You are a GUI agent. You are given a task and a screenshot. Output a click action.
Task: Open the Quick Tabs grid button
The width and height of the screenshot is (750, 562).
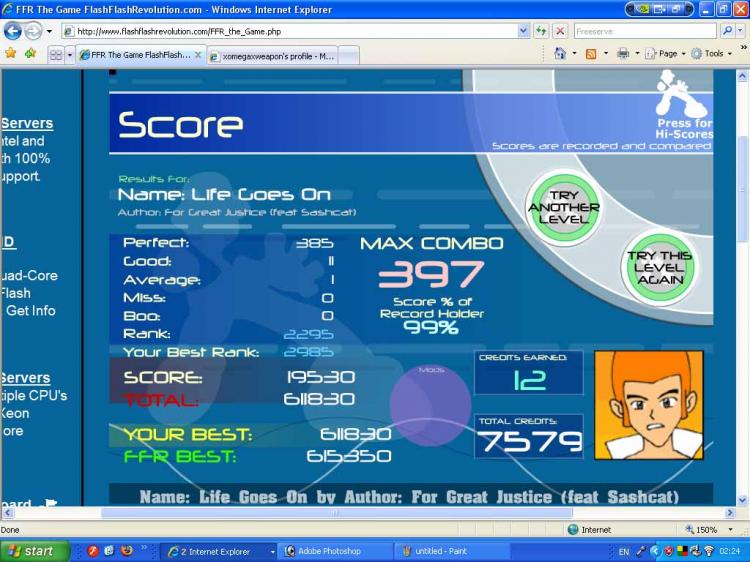56,55
